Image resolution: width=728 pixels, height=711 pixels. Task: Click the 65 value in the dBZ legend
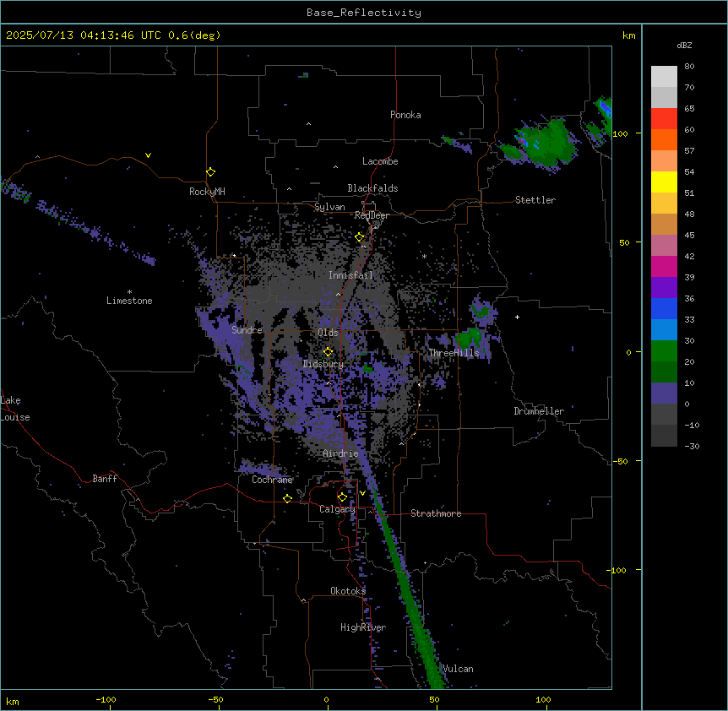click(x=689, y=109)
